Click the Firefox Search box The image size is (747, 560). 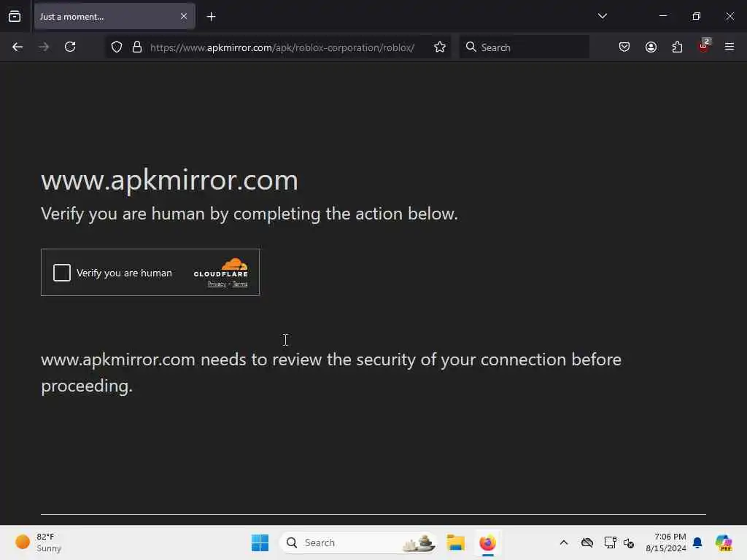coord(524,47)
